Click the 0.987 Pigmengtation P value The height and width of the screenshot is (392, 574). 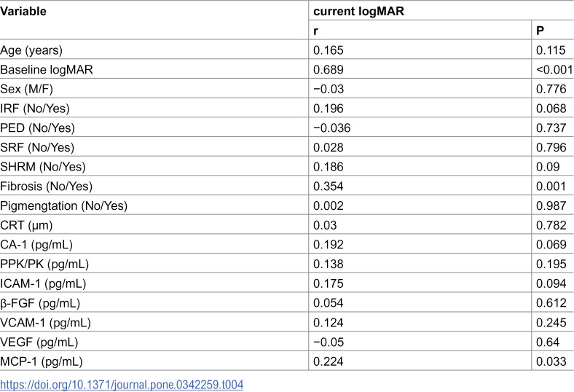(x=551, y=205)
